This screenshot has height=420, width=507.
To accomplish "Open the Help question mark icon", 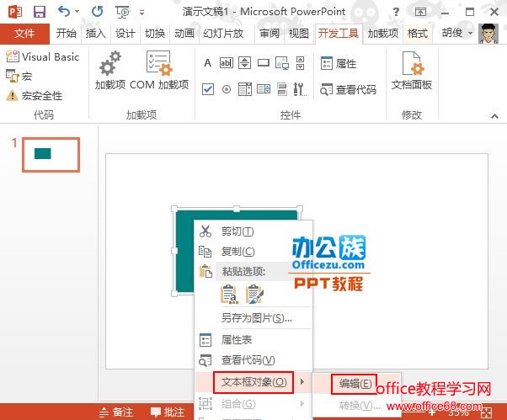I will 396,13.
